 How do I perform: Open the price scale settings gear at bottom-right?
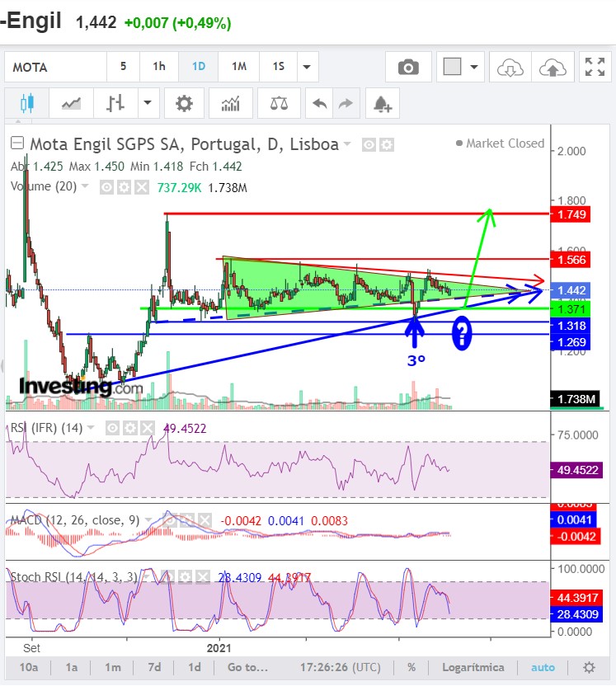tap(590, 667)
